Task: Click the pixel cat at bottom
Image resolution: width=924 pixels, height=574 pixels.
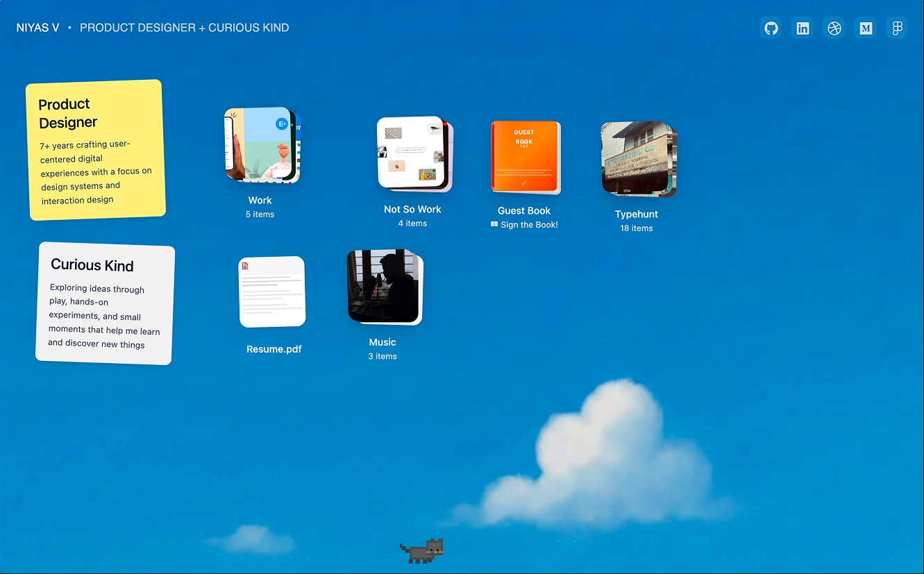Action: (422, 550)
